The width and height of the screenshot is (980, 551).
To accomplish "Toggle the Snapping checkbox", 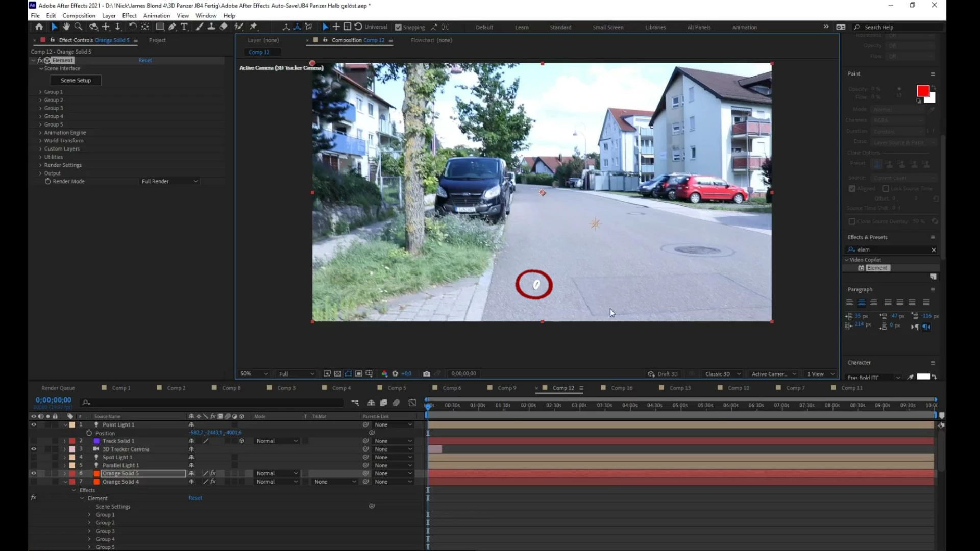I will (x=399, y=27).
